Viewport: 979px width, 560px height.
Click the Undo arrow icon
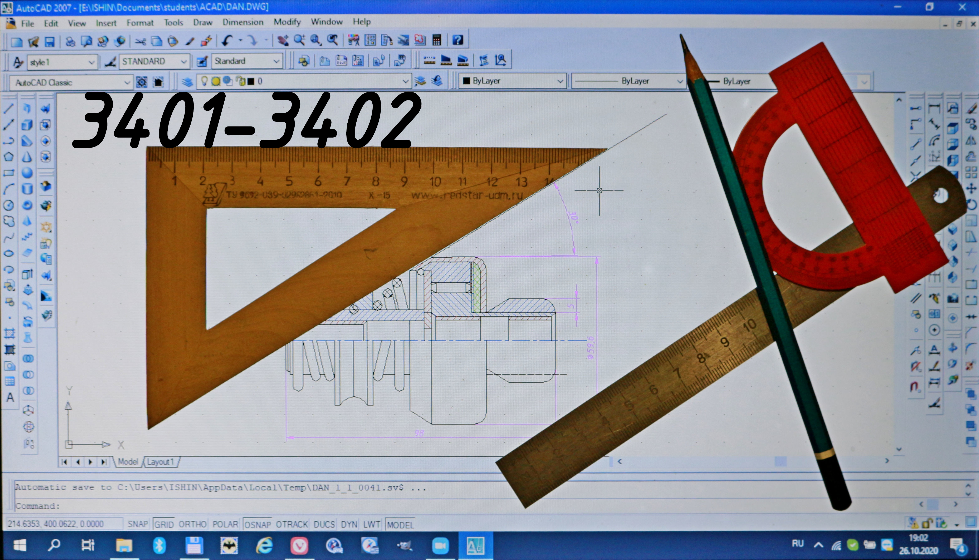coord(227,40)
